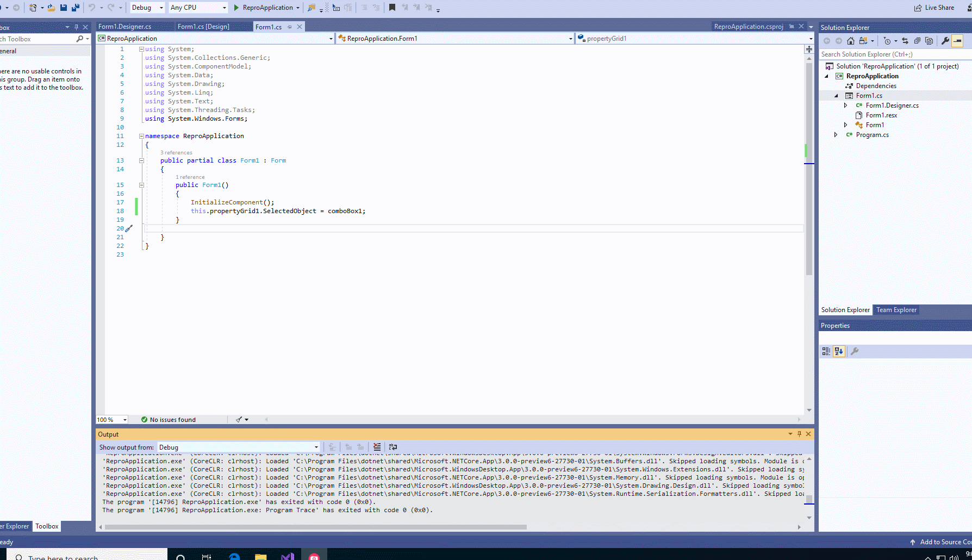Click the Show All Files icon
The width and height of the screenshot is (972, 560).
click(929, 41)
